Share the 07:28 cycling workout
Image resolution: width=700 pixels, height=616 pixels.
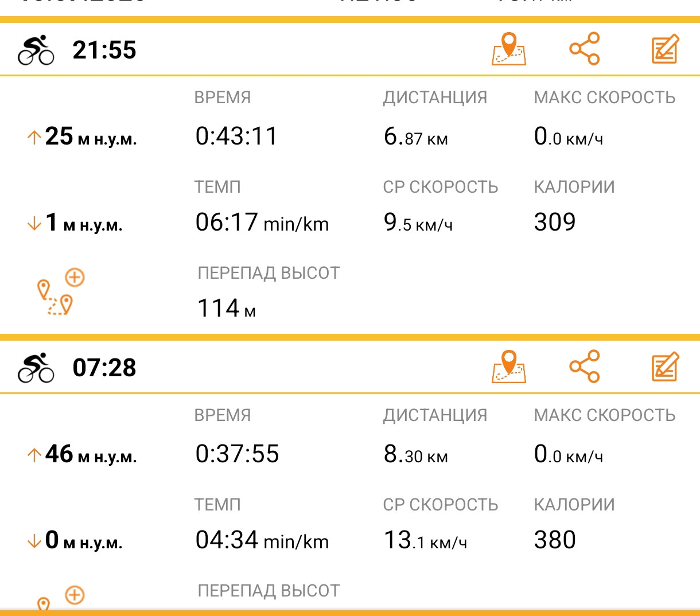coord(584,367)
